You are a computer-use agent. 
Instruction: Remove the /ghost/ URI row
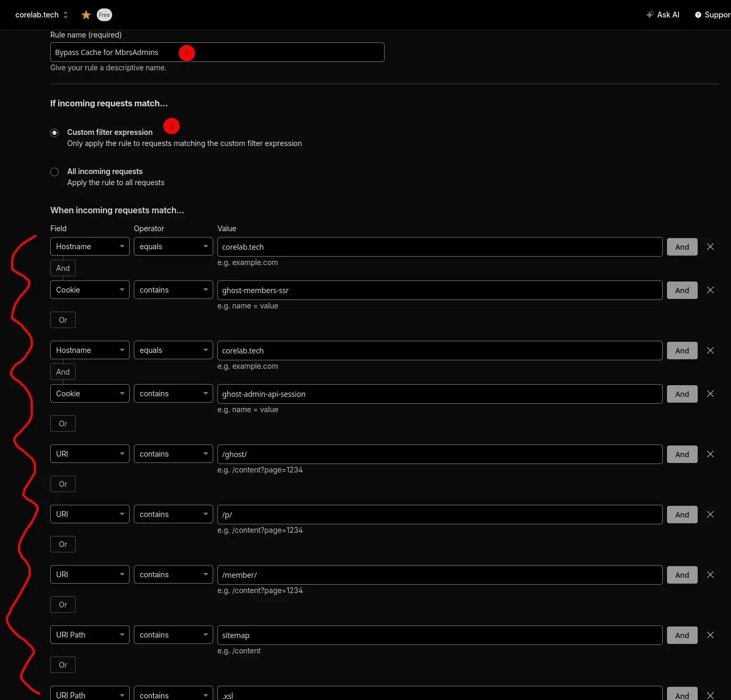tap(710, 454)
